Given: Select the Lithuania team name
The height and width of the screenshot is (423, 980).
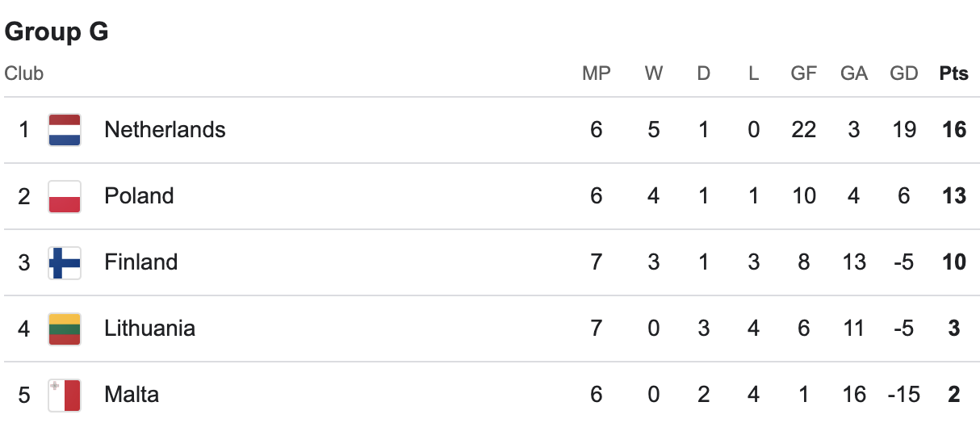Looking at the screenshot, I should click(149, 329).
